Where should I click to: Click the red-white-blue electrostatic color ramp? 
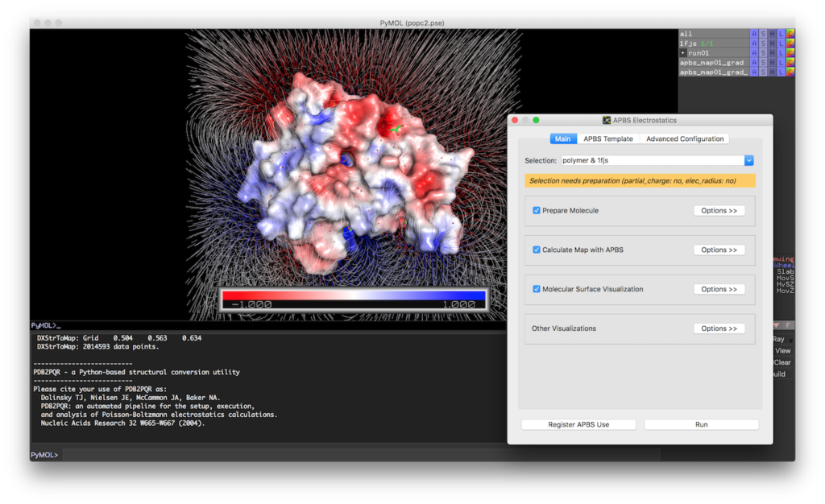354,296
